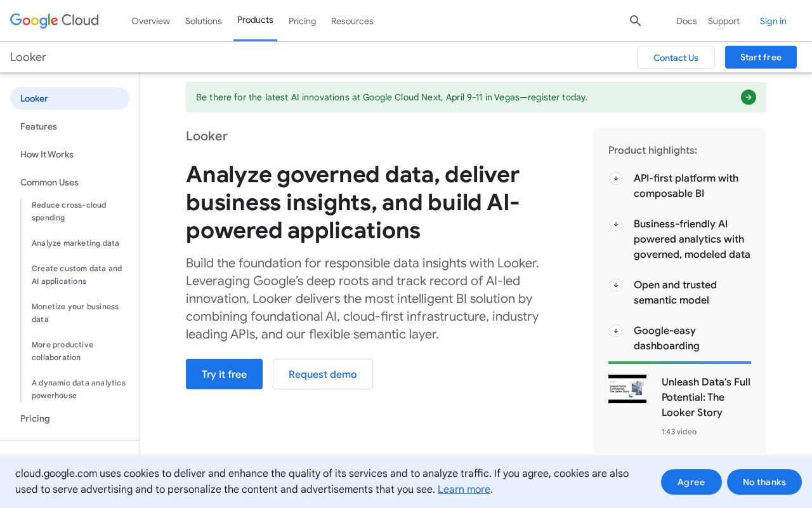The height and width of the screenshot is (508, 812).
Task: Go to Pricing in top navigation
Action: point(302,21)
